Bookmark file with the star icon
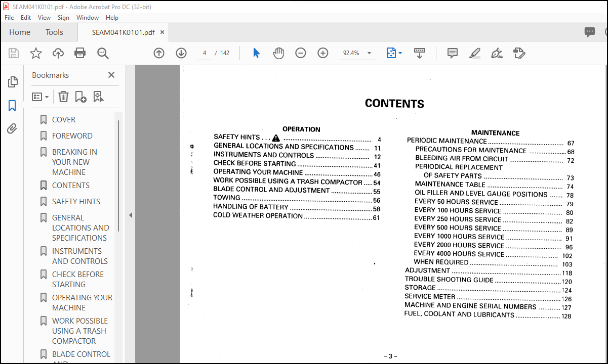Viewport: 608px width, 364px height. coord(36,53)
